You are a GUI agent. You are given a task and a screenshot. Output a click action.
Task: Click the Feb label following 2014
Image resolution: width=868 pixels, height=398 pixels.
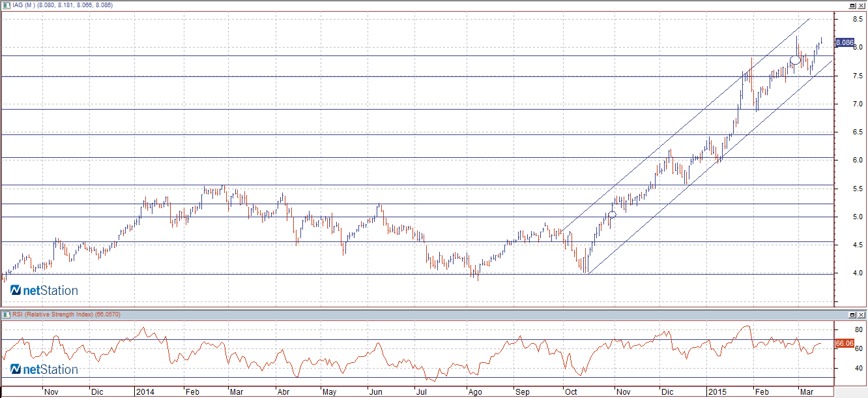[x=192, y=393]
